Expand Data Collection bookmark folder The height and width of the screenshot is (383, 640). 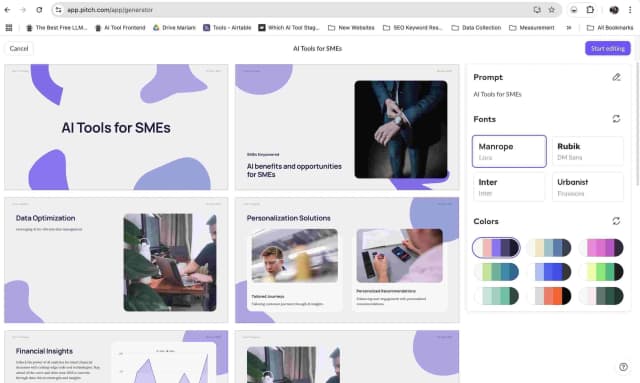[x=476, y=28]
